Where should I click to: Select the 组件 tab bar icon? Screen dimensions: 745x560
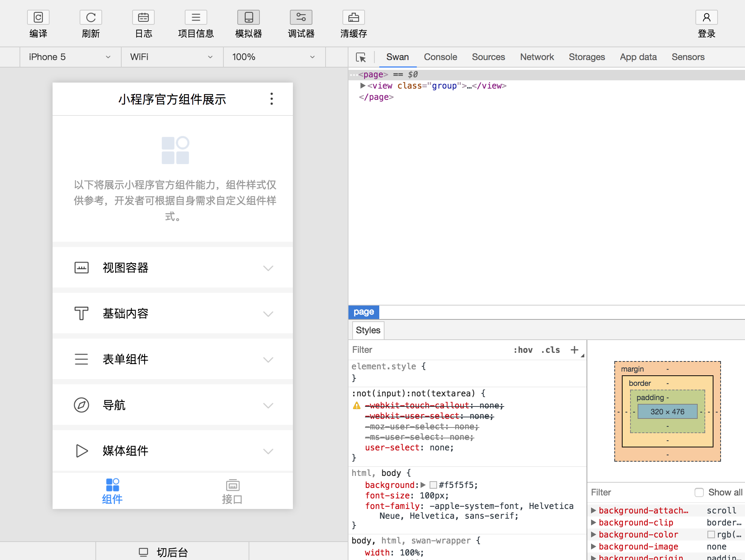(112, 485)
